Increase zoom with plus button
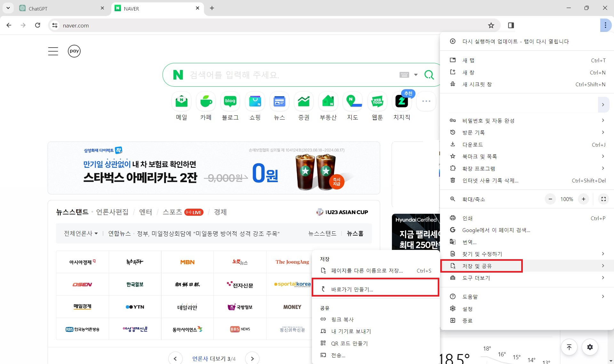This screenshot has height=364, width=614. (x=584, y=199)
